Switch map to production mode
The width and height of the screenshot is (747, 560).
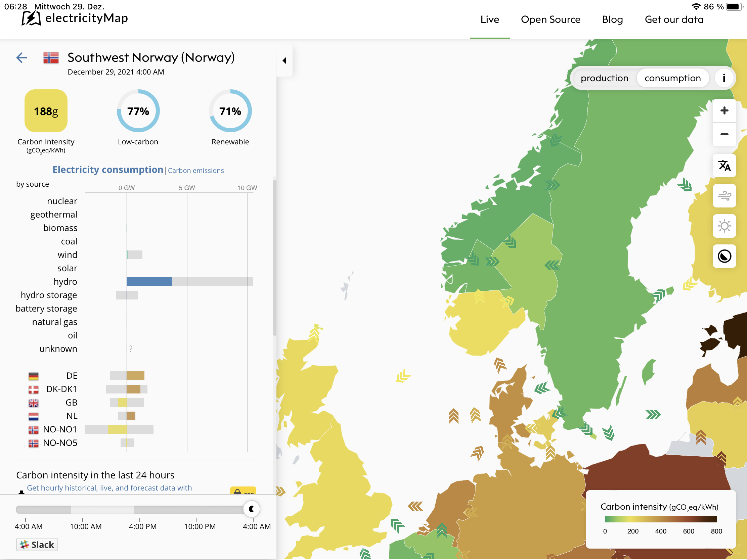(x=604, y=78)
